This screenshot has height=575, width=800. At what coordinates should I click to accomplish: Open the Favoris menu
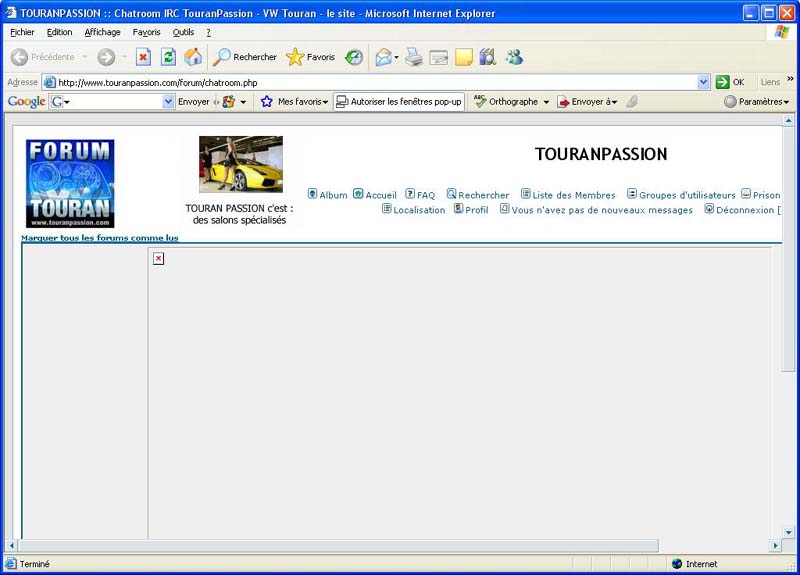pos(146,32)
